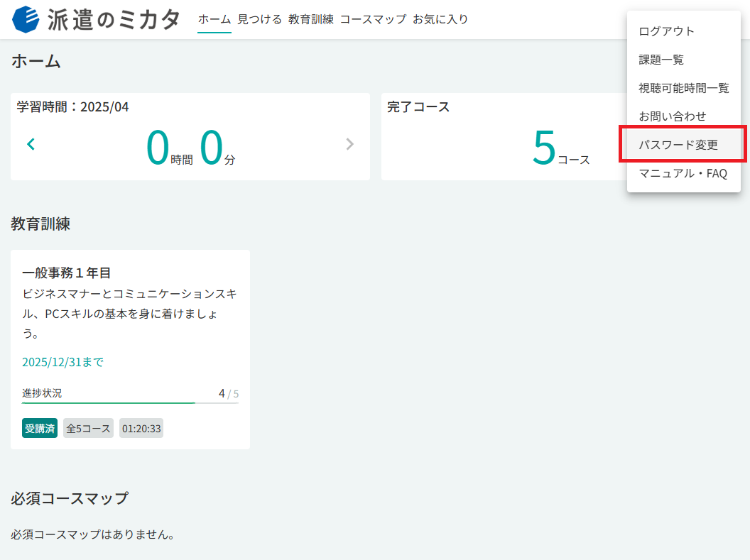Go to previous month with left chevron
The height and width of the screenshot is (560, 750).
point(31,144)
